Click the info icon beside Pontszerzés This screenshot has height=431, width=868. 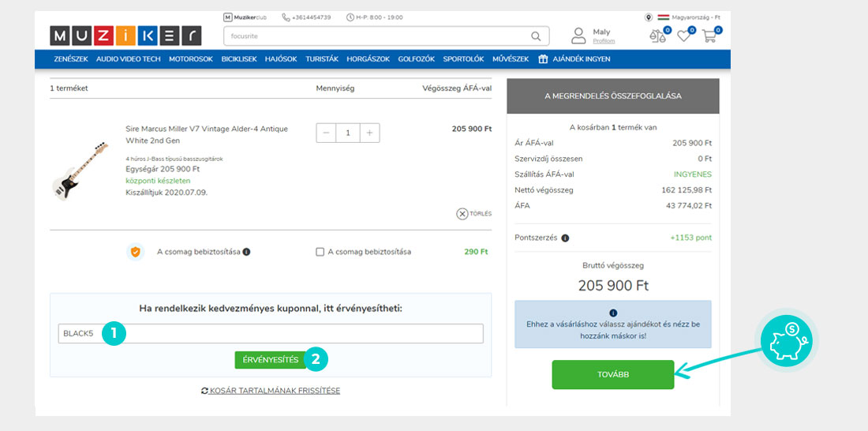[x=565, y=238]
